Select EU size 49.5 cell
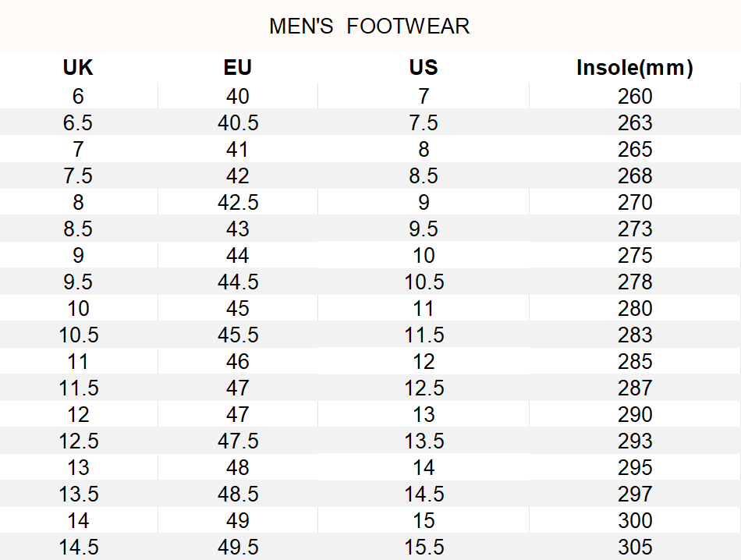The image size is (741, 560). pyautogui.click(x=237, y=548)
